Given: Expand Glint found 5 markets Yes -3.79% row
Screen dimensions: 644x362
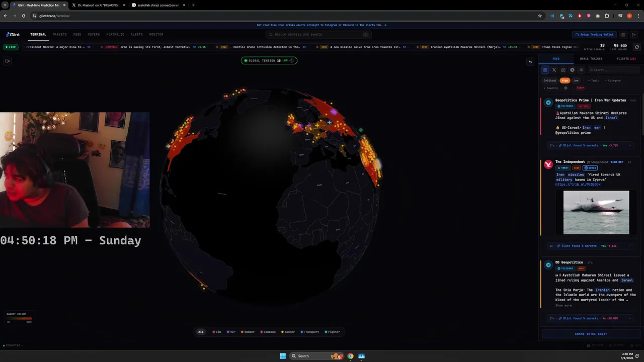Looking at the screenshot, I should (591, 145).
